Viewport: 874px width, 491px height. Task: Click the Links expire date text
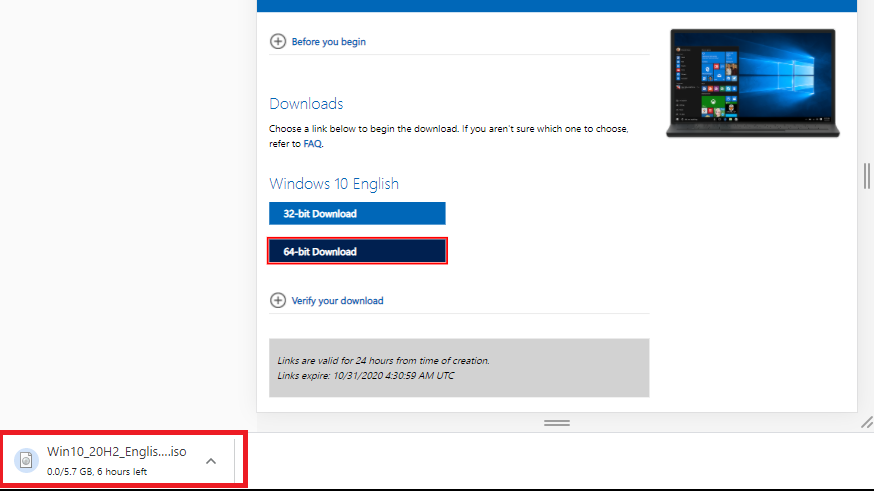366,376
